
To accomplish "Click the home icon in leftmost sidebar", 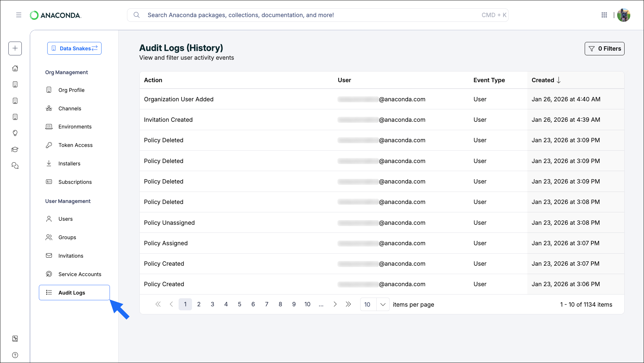I will tap(15, 68).
